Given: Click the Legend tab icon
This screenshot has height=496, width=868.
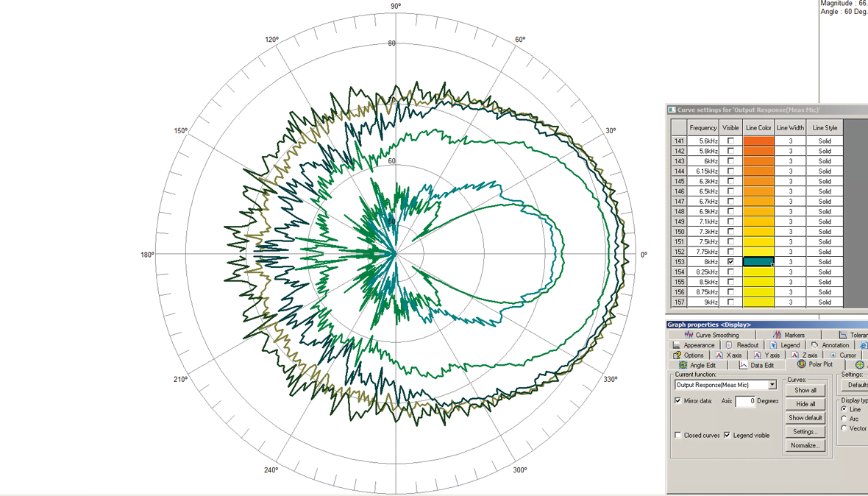Looking at the screenshot, I should [773, 345].
